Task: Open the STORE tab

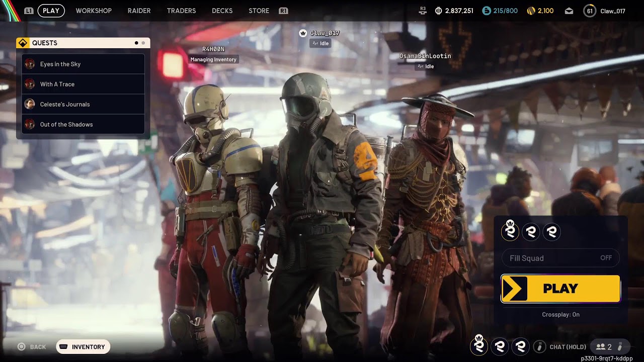Action: click(259, 11)
